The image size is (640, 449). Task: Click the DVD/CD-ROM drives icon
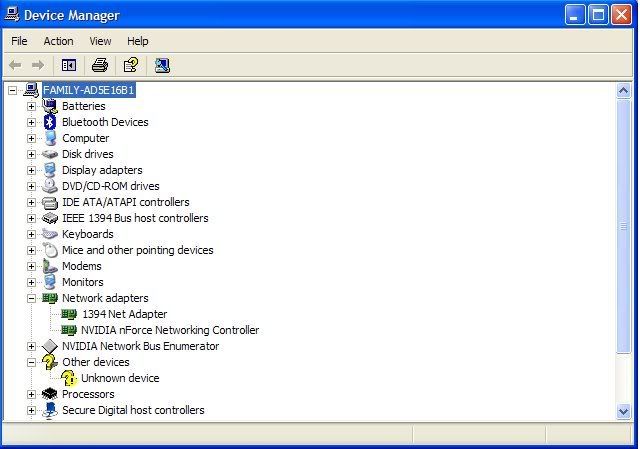[x=50, y=186]
